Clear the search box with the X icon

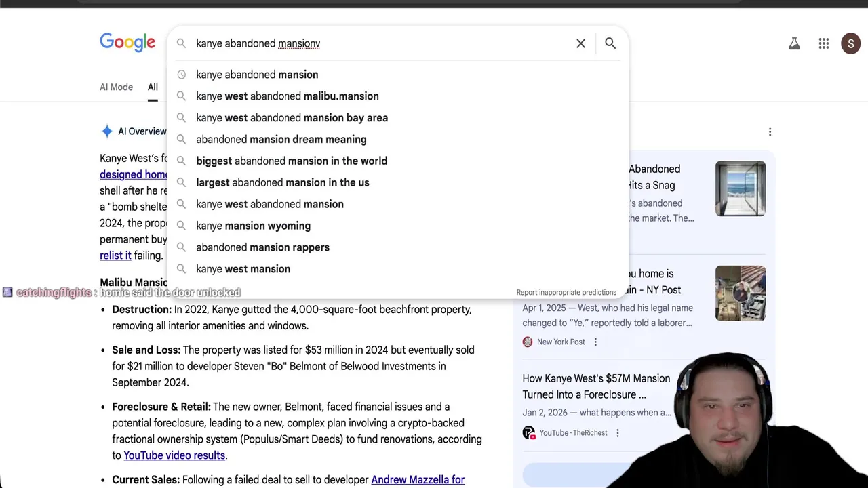pos(580,43)
